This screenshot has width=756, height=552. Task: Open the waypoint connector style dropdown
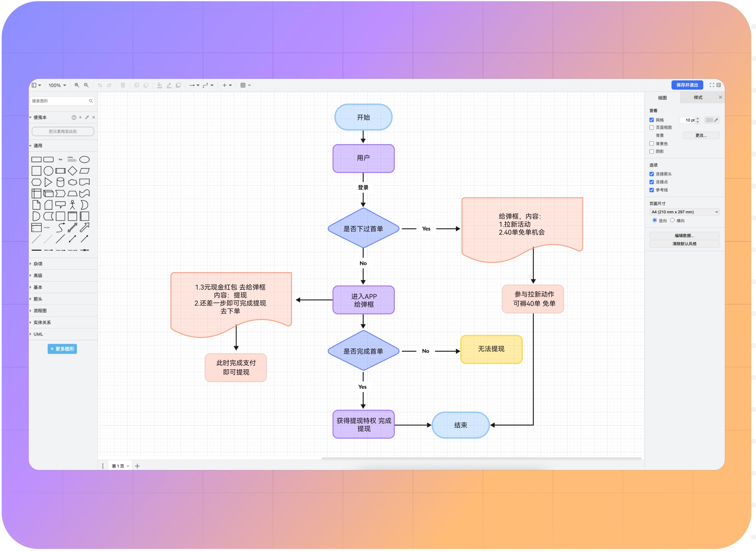(x=208, y=85)
